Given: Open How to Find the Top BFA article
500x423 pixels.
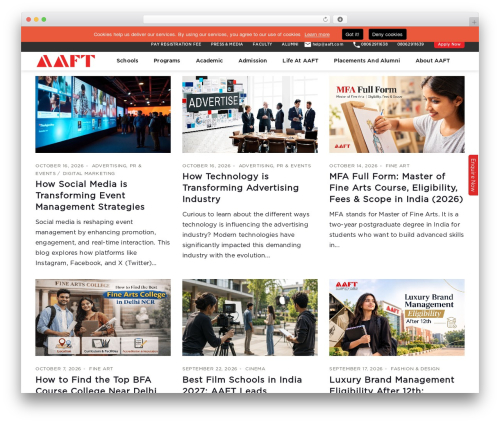Looking at the screenshot, I should (x=96, y=385).
